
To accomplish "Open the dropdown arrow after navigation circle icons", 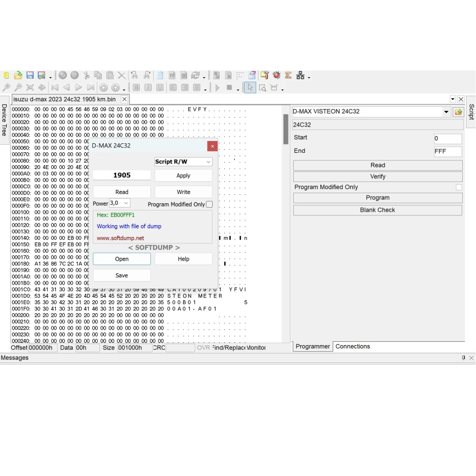I will [124, 90].
